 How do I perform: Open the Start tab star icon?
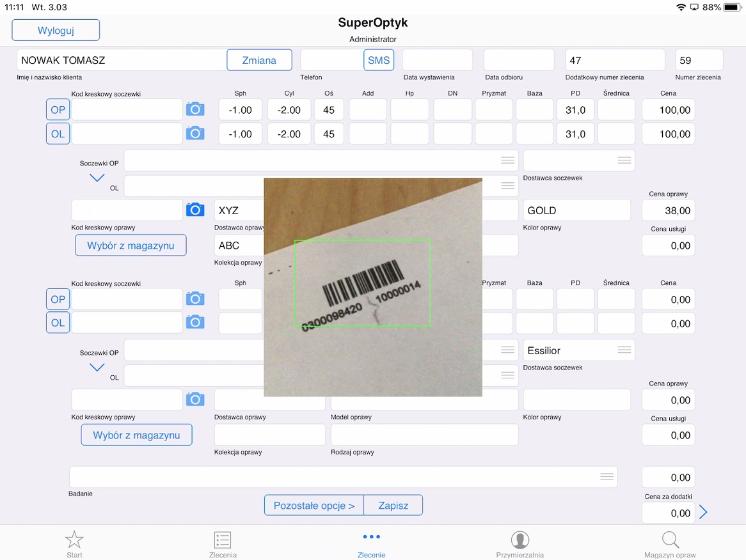(74, 544)
